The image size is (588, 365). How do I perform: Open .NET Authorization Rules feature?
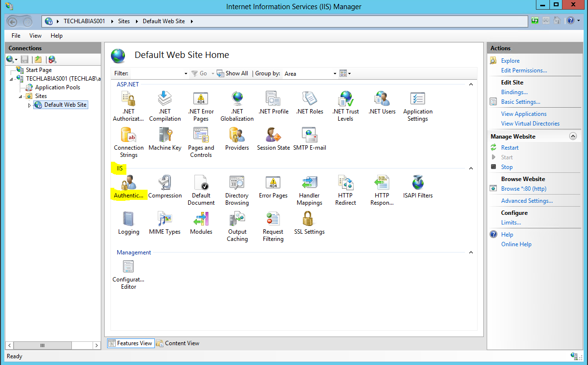pyautogui.click(x=128, y=106)
